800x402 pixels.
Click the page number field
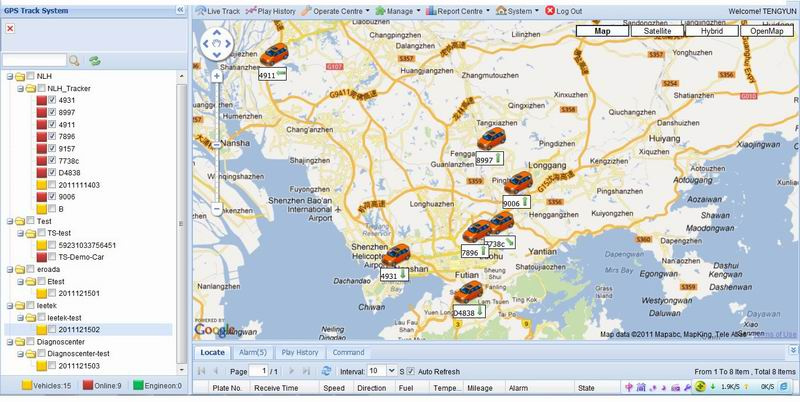[259, 371]
